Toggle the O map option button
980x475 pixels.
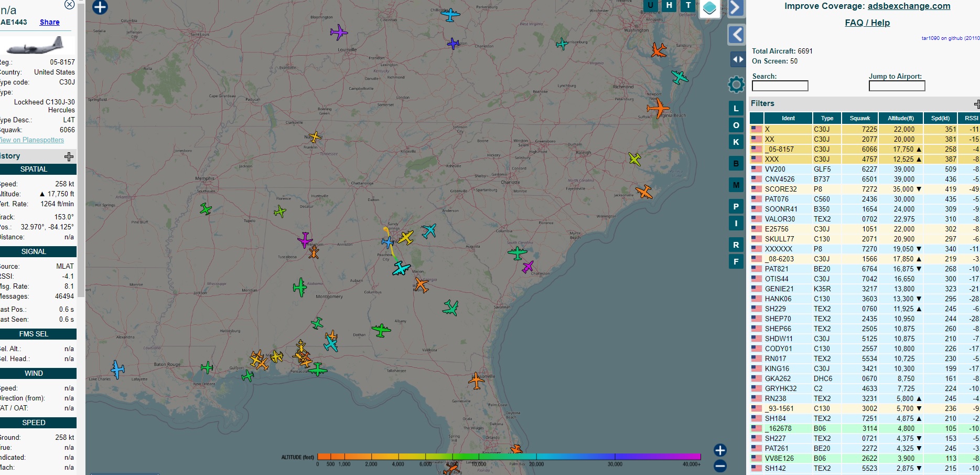736,125
